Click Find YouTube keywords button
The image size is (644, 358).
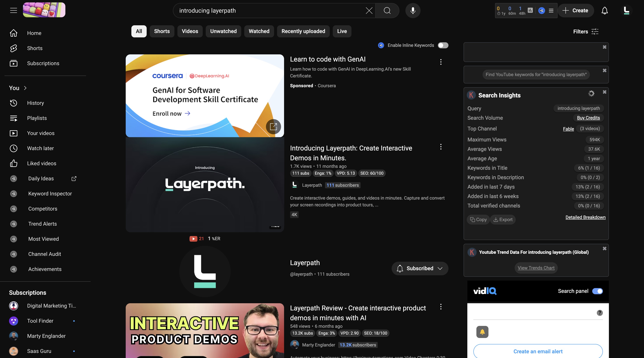coord(536,75)
